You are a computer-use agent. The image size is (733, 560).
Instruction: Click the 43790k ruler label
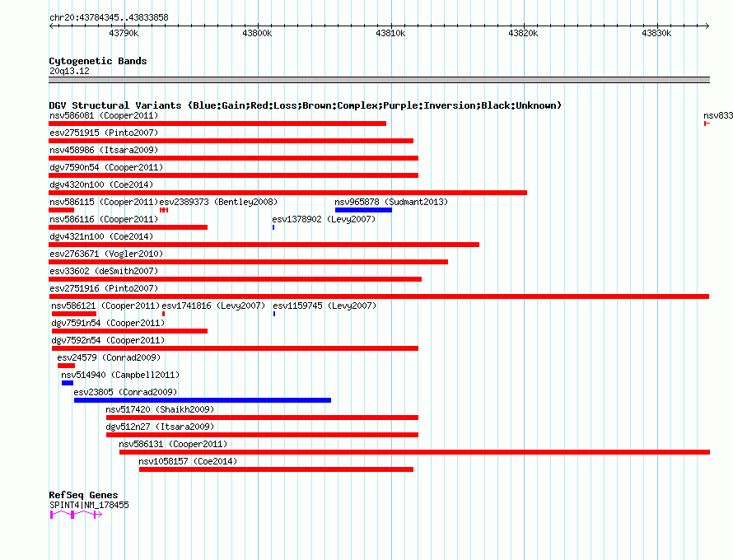click(x=124, y=33)
